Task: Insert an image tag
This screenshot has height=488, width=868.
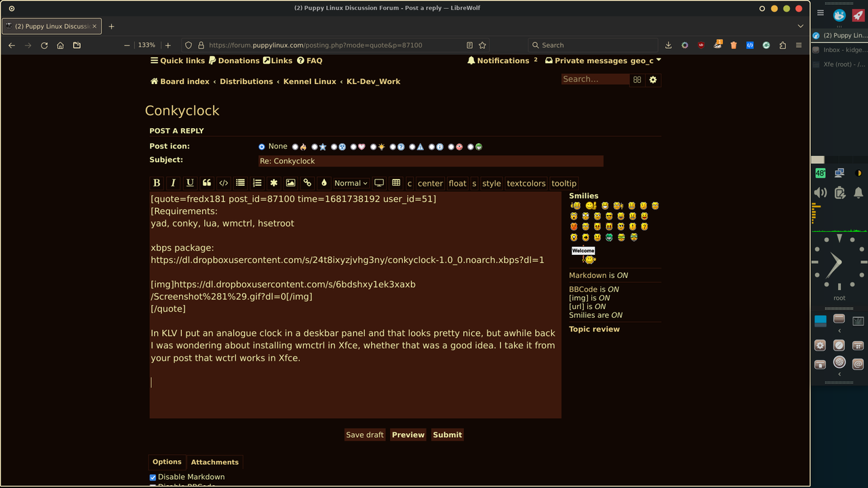Action: tap(291, 183)
